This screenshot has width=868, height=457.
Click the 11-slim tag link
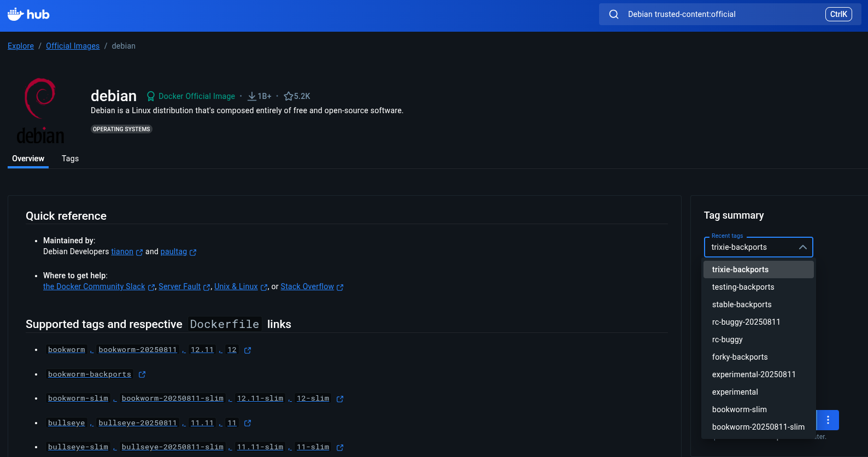(313, 447)
